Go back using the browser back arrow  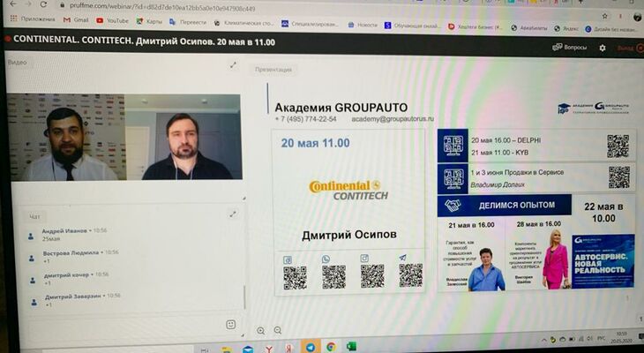point(13,4)
